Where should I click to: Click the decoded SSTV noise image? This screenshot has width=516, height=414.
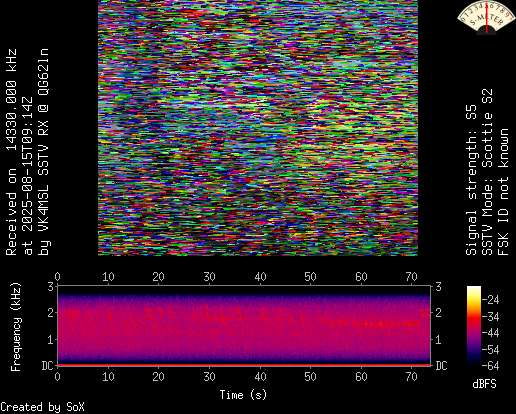258,128
